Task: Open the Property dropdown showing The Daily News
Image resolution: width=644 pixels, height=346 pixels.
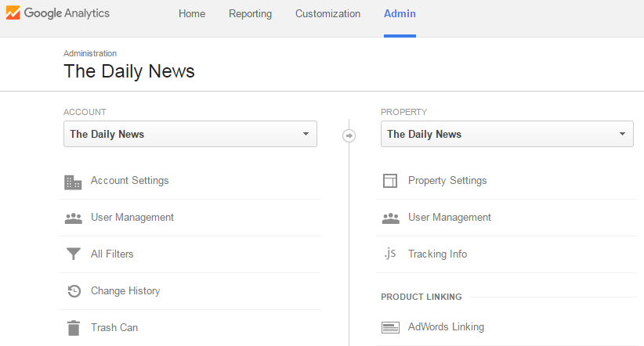Action: 507,134
